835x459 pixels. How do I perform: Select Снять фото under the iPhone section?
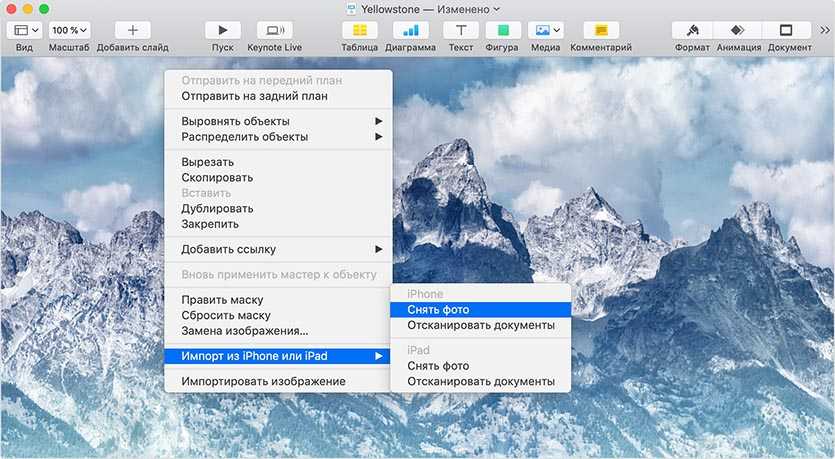(438, 310)
